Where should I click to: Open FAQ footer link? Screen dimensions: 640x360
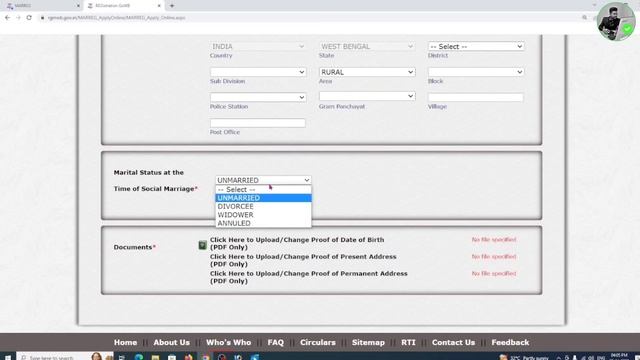point(276,342)
